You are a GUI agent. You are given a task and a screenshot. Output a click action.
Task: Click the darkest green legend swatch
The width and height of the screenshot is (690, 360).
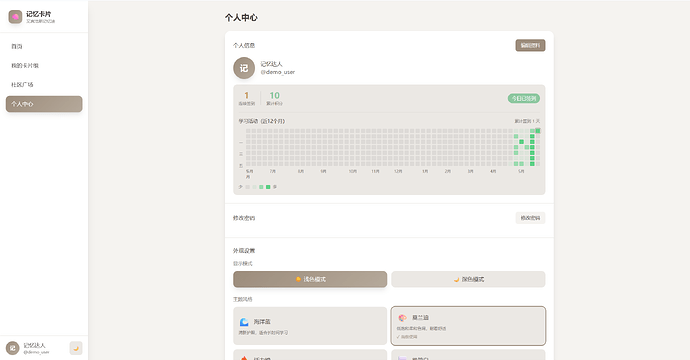pyautogui.click(x=268, y=187)
